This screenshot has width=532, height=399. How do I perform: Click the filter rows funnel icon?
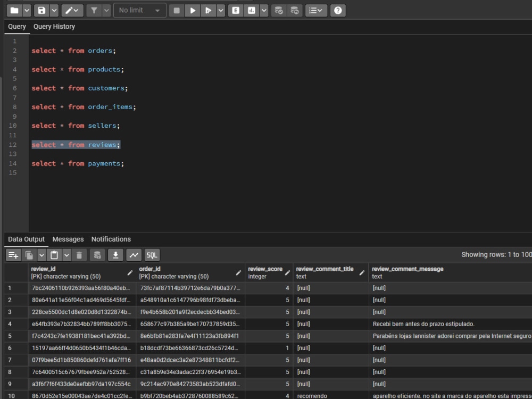pos(94,11)
